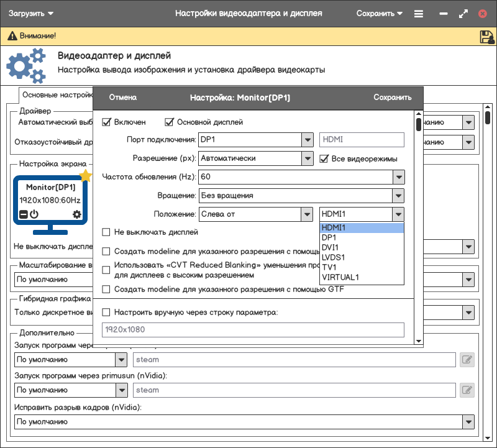497x448 pixels.
Task: Click the warning triangle icon
Action: click(11, 37)
